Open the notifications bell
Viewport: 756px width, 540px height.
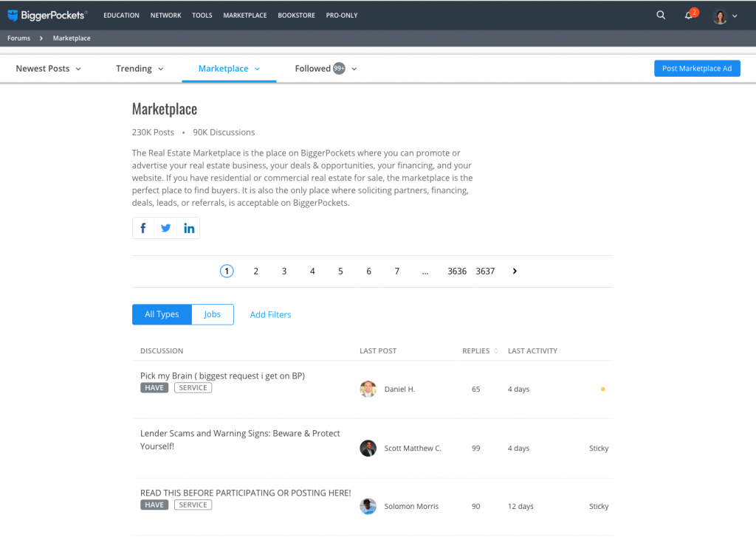pos(689,15)
